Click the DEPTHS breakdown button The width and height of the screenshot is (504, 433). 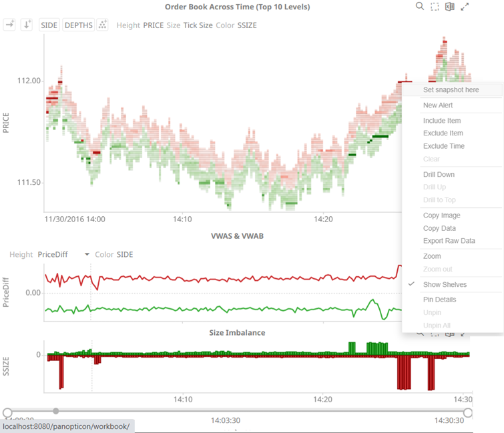coord(78,25)
